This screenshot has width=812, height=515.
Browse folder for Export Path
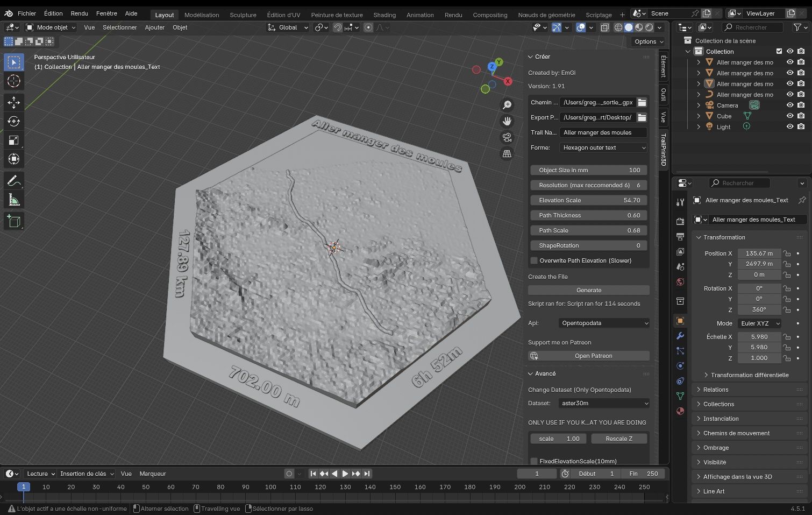[x=642, y=117]
